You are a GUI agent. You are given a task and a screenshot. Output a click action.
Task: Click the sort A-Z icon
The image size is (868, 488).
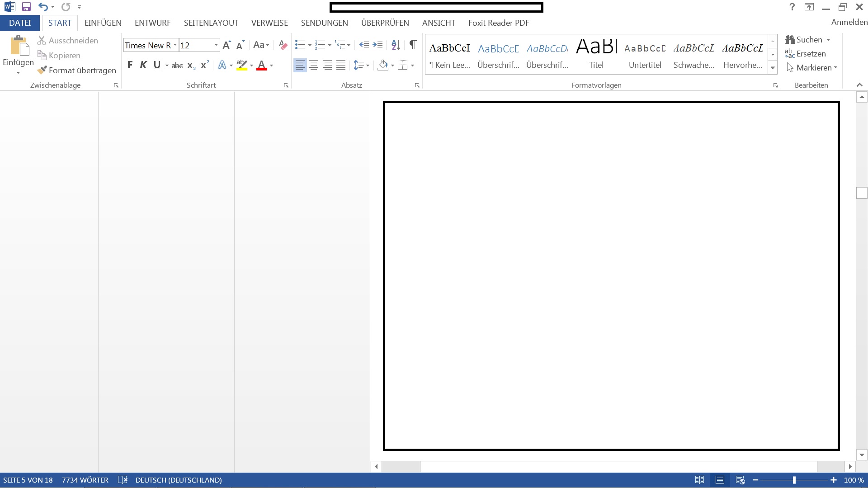(396, 44)
